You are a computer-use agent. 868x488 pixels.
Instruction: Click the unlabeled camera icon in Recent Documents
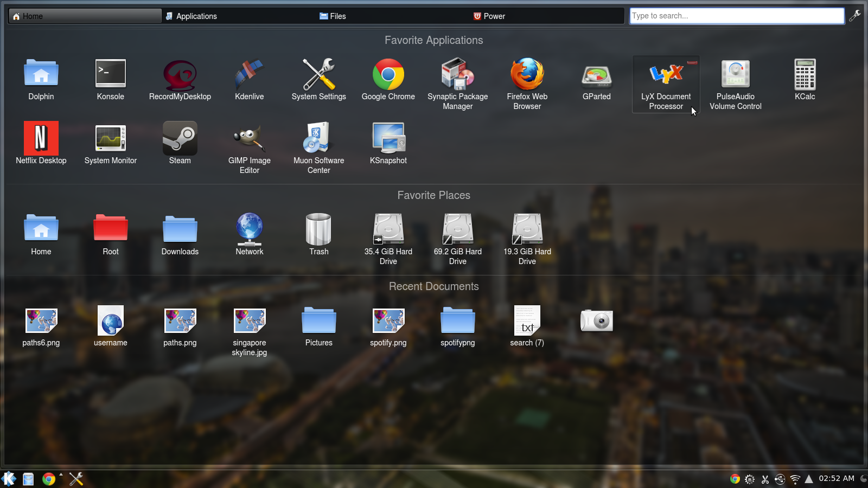[597, 321]
